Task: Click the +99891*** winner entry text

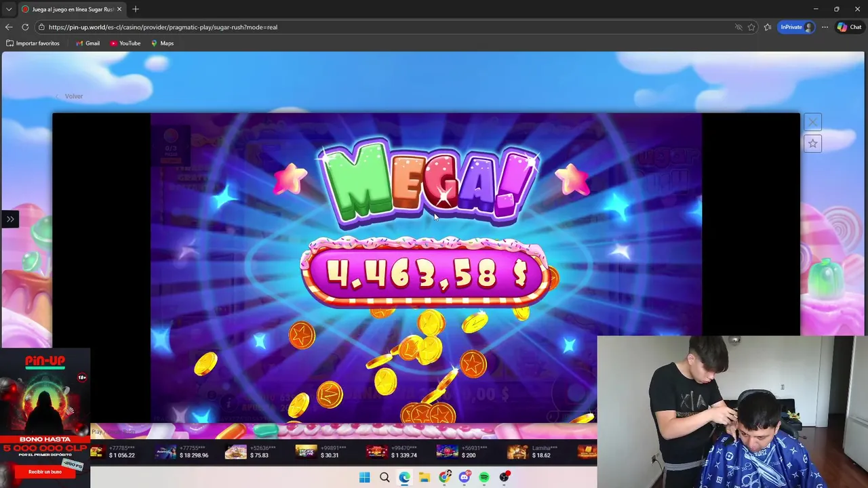Action: pyautogui.click(x=334, y=448)
